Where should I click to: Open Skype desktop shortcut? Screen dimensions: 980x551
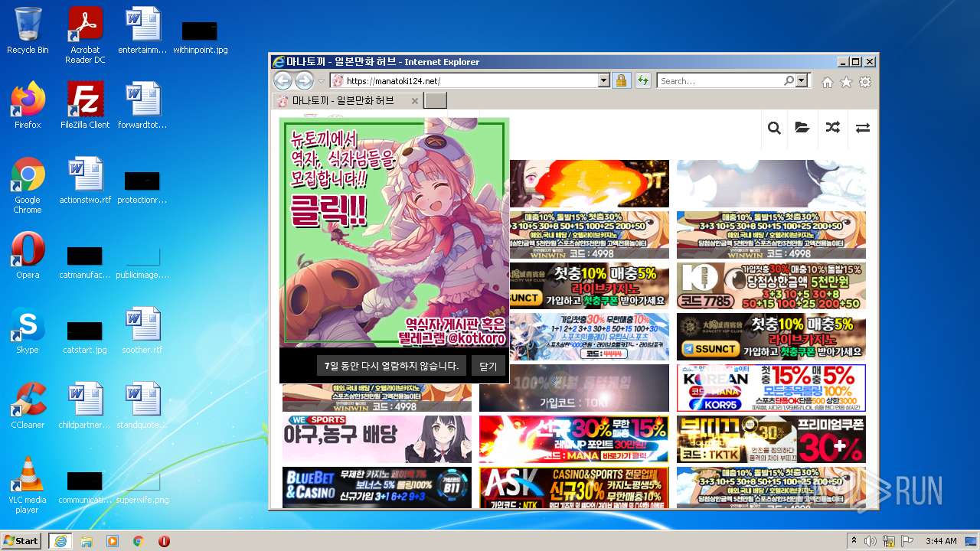pos(28,331)
